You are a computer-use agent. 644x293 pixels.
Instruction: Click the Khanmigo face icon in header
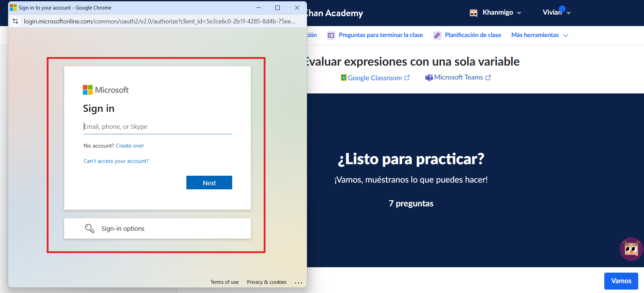474,13
